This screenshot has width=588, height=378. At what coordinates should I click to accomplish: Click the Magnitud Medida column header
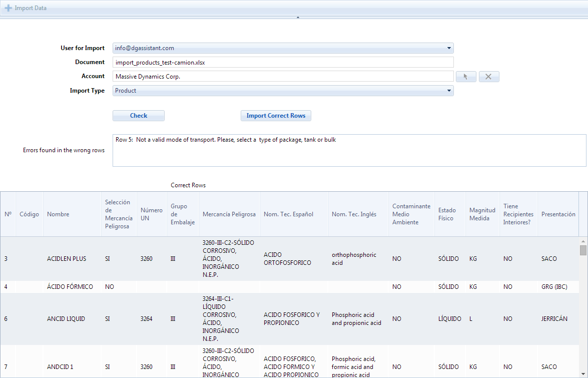coord(482,214)
